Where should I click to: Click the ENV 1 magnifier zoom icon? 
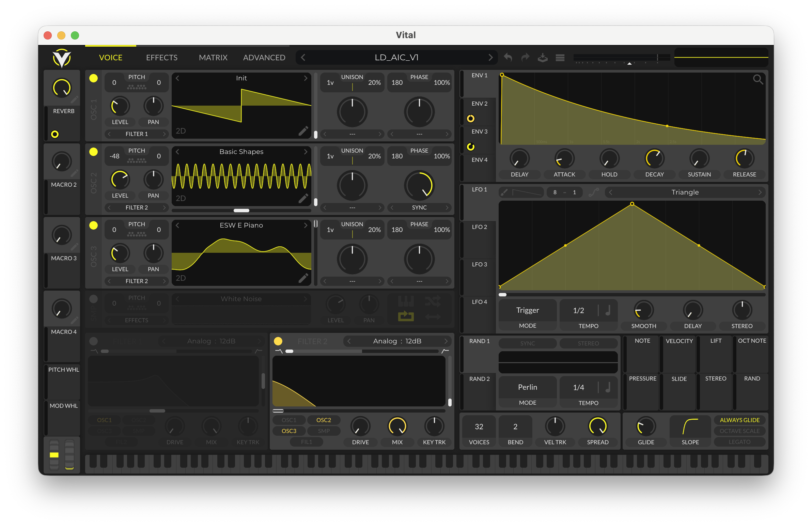click(758, 79)
